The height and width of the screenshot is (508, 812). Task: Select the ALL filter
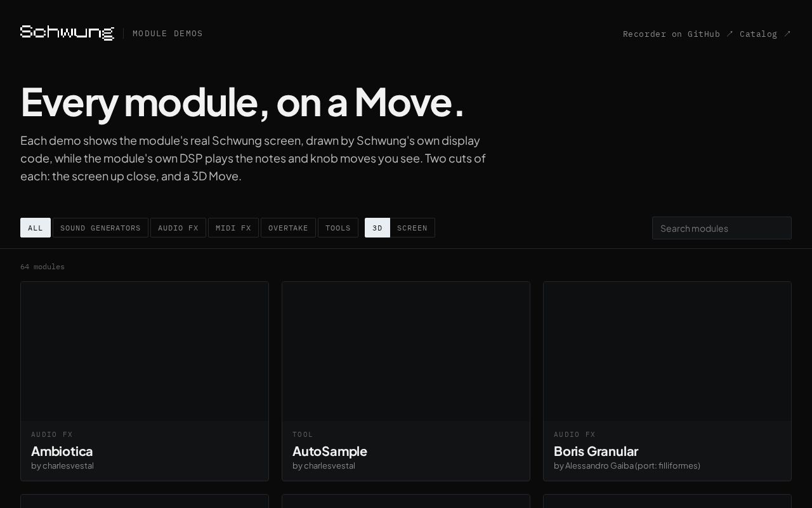coord(36,228)
